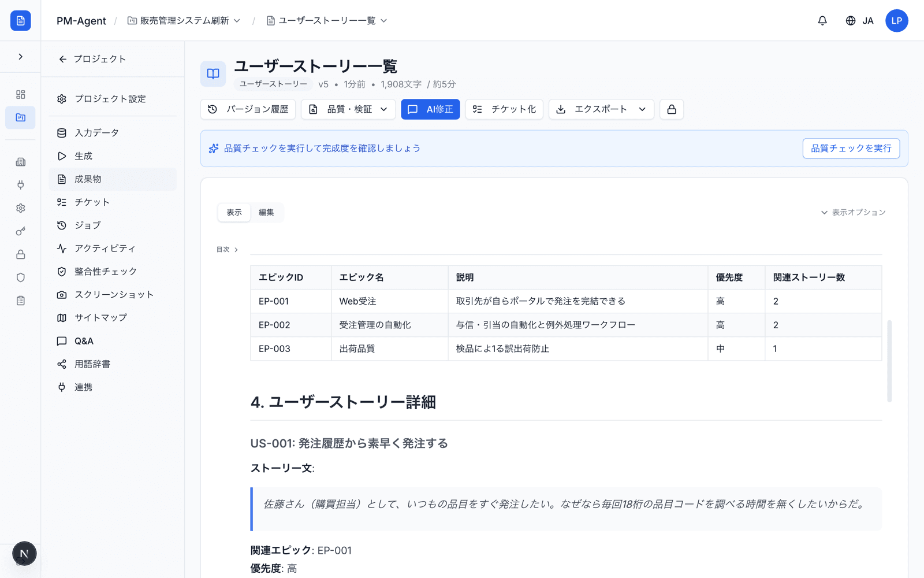
Task: Click the PM-Agent logo icon
Action: pyautogui.click(x=20, y=21)
